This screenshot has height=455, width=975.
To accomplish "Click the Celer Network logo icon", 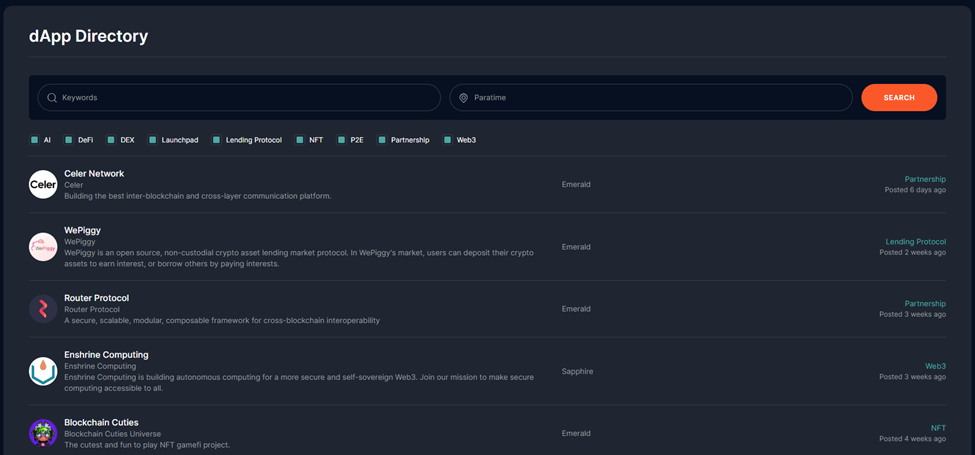I will click(43, 185).
